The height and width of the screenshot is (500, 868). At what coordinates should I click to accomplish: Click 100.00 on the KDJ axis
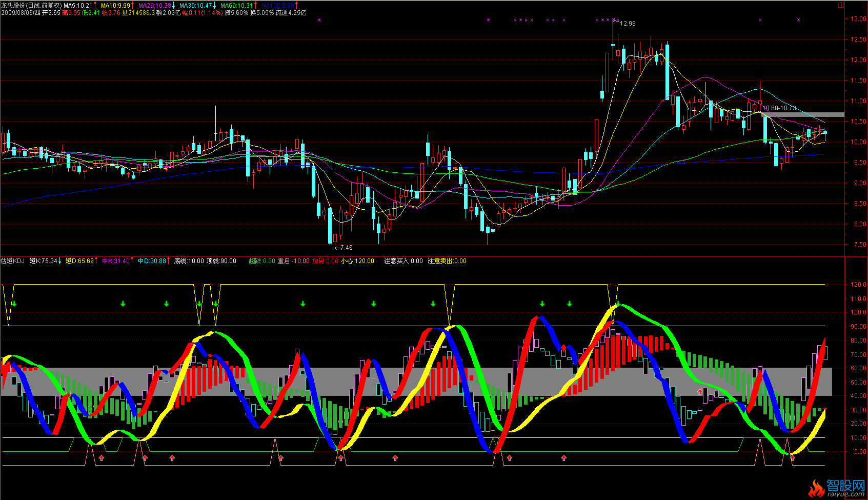859,312
